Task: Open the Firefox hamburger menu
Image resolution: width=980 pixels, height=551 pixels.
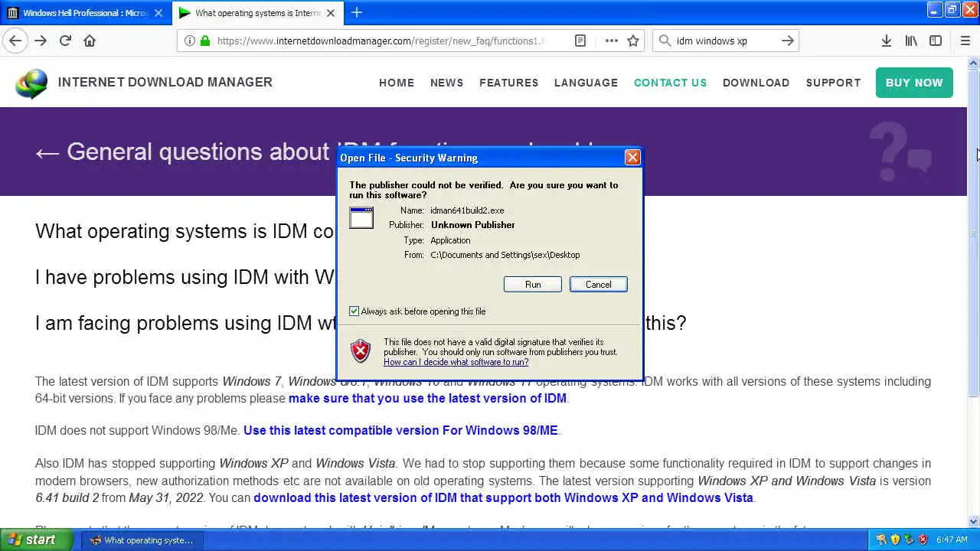Action: (965, 41)
